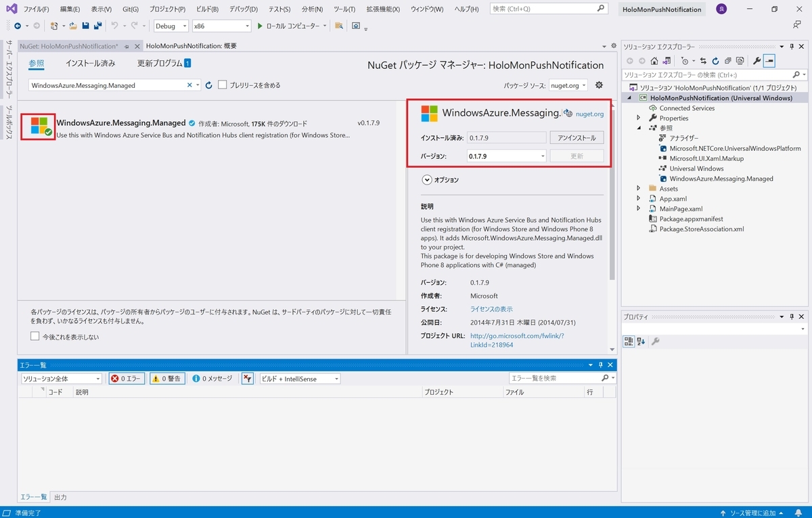Viewport: 812px width, 518px height.
Task: Open the find-in-files folder search icon
Action: [x=338, y=26]
